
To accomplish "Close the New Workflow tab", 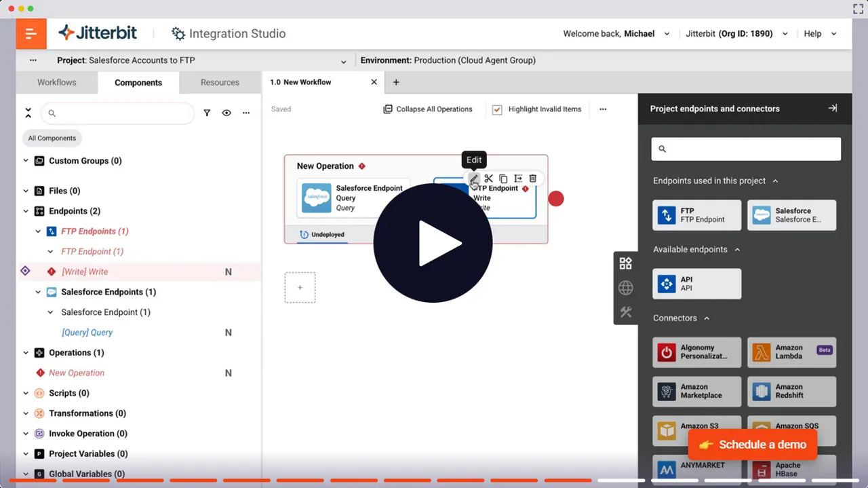I will click(x=374, y=82).
